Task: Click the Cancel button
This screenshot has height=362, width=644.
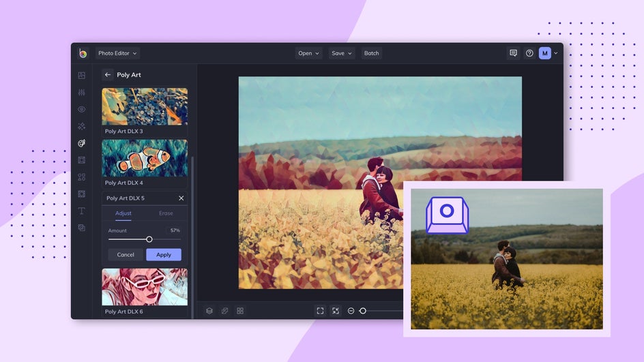Action: coord(126,254)
